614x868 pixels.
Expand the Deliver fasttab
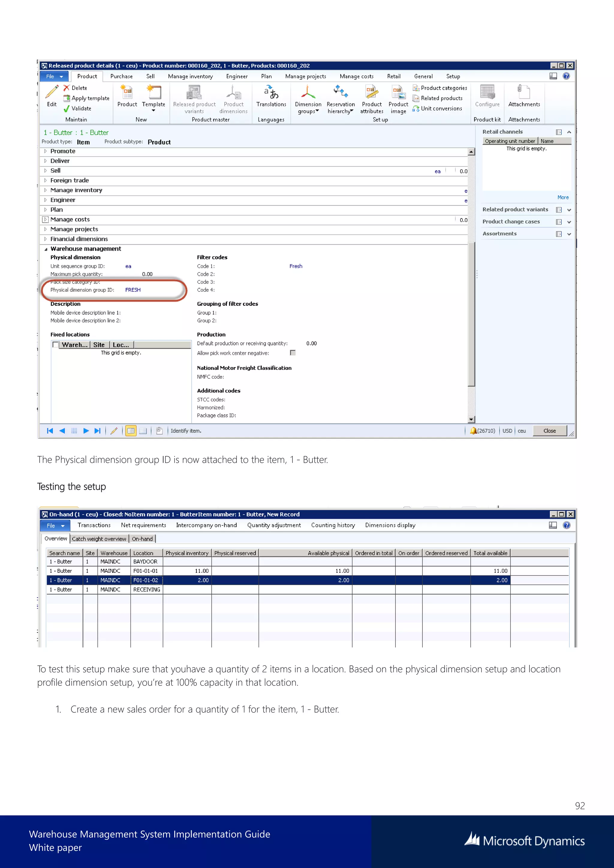tap(45, 161)
